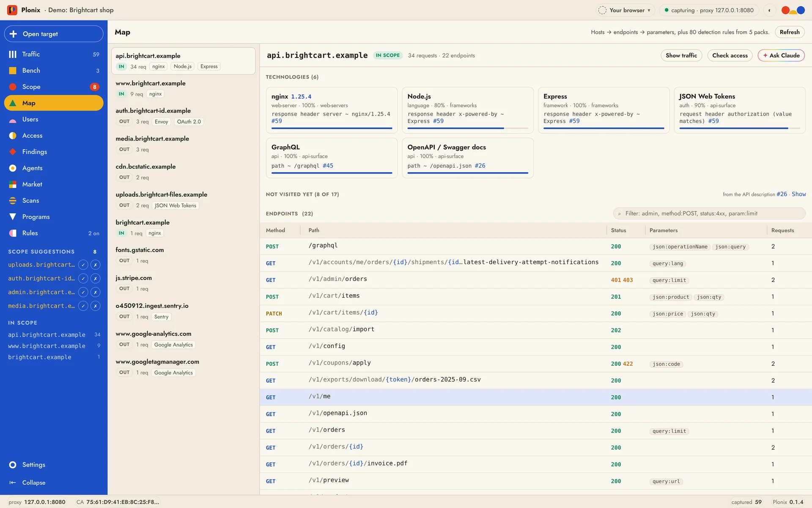Accept uploads.brightcart scope suggestion checkmark
The width and height of the screenshot is (812, 508).
83,265
